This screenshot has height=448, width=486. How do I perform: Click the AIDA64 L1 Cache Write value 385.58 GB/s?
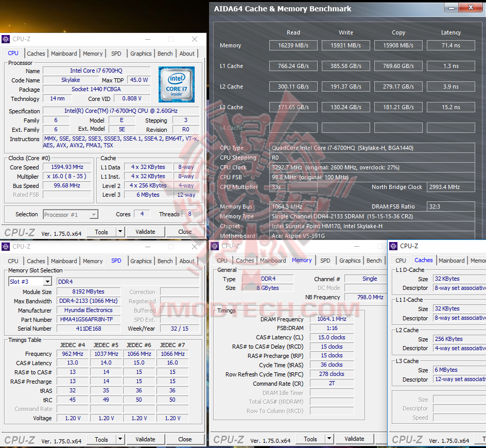click(x=346, y=66)
